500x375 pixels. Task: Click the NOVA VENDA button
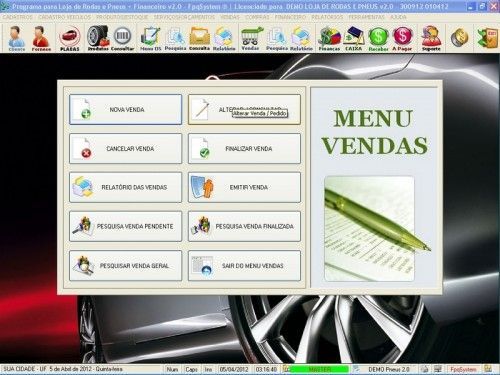[126, 109]
